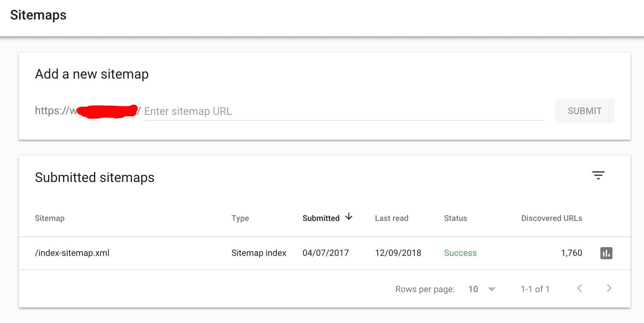Sort by the Status column header

point(455,218)
